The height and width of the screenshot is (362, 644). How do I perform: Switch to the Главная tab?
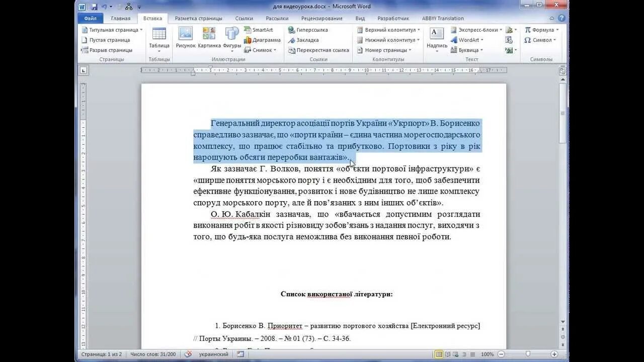click(121, 19)
